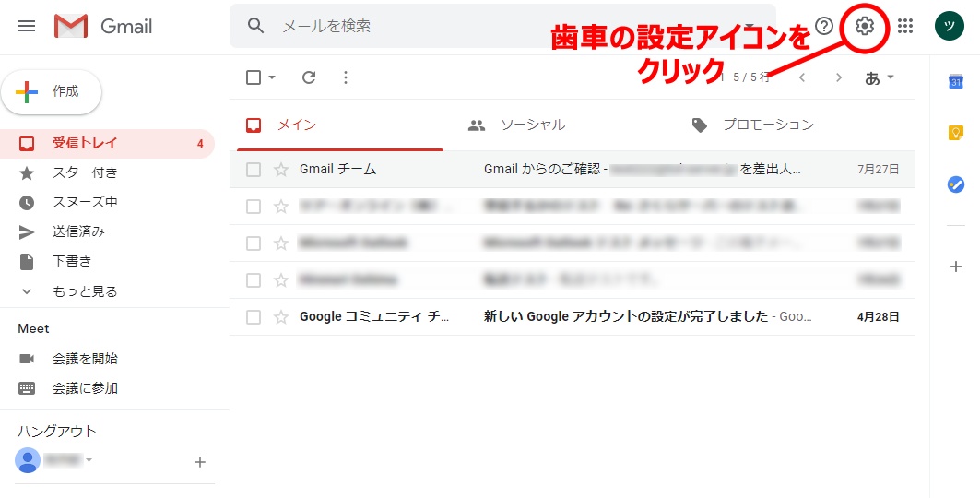Screen dimensions: 980x498
Task: Click the get add-ons plus icon
Action: pyautogui.click(x=956, y=267)
